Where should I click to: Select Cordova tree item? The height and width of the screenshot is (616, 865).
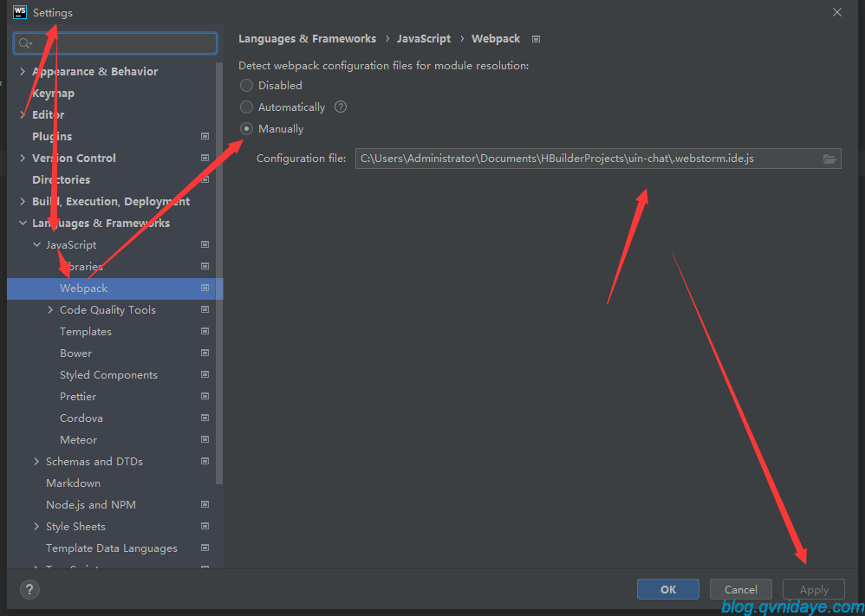tap(81, 418)
